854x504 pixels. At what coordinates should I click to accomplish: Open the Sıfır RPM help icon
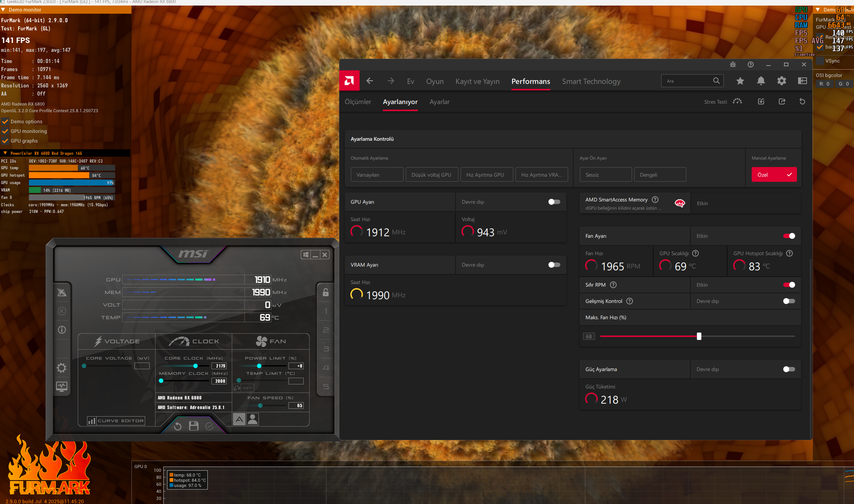[613, 285]
